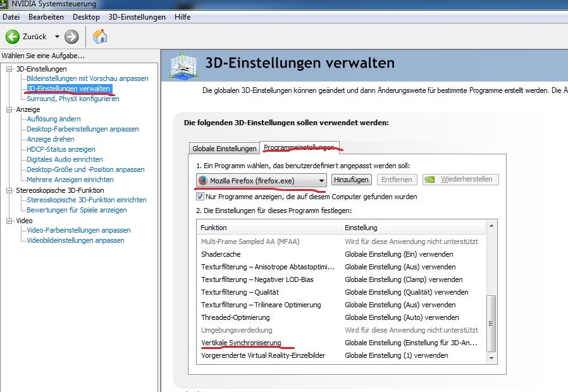Select Texturfilterung – Trilineare Optimierung row
Screen dimensions: 568x392
point(342,305)
